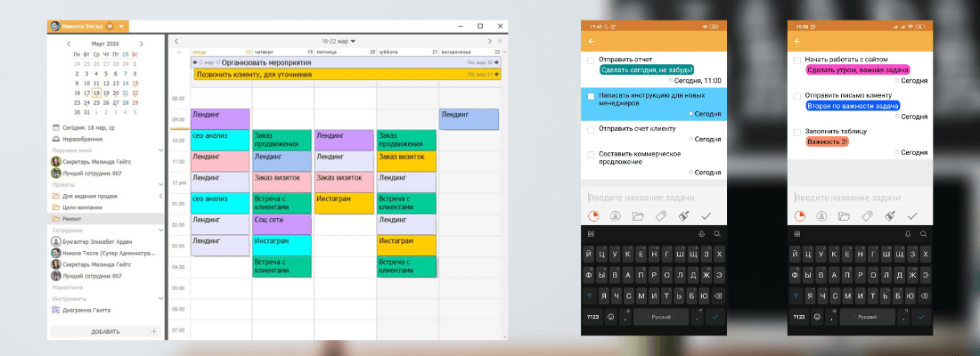Click the folder icon for Ремонт project
This screenshot has height=356, width=980.
[56, 218]
